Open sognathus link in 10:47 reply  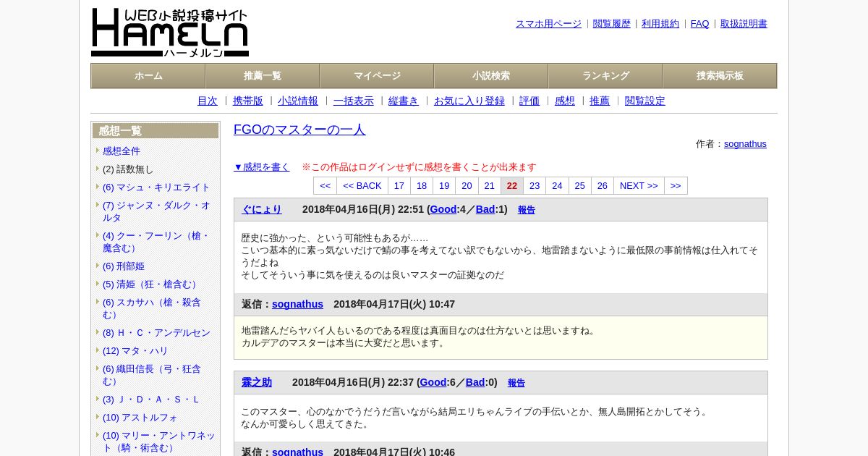[x=297, y=304]
